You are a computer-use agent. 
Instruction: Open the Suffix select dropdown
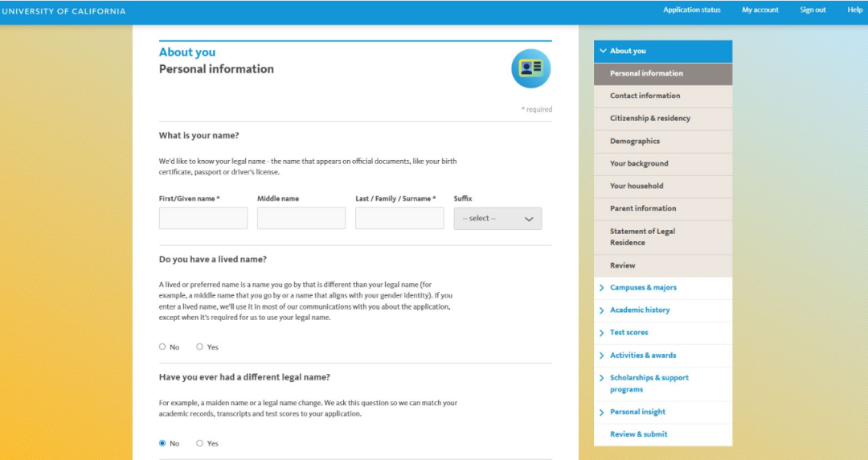click(x=497, y=219)
